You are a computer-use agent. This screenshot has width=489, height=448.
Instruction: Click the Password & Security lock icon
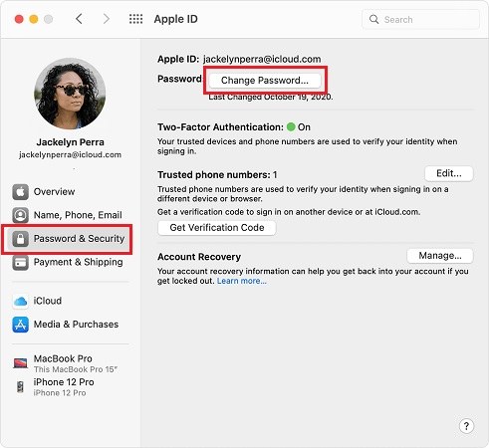pyautogui.click(x=20, y=239)
